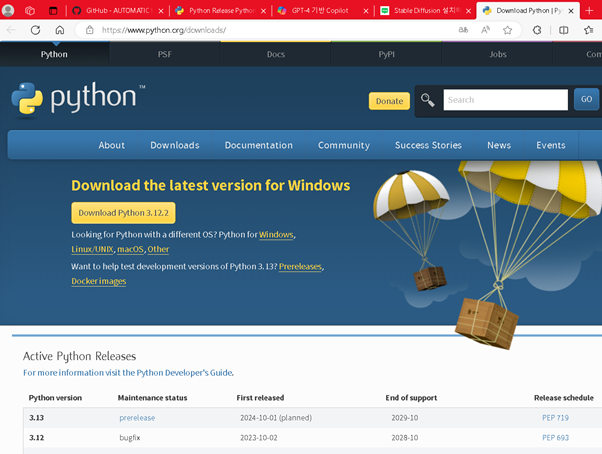Close the Python Release tab
This screenshot has width=602, height=454.
[x=263, y=11]
